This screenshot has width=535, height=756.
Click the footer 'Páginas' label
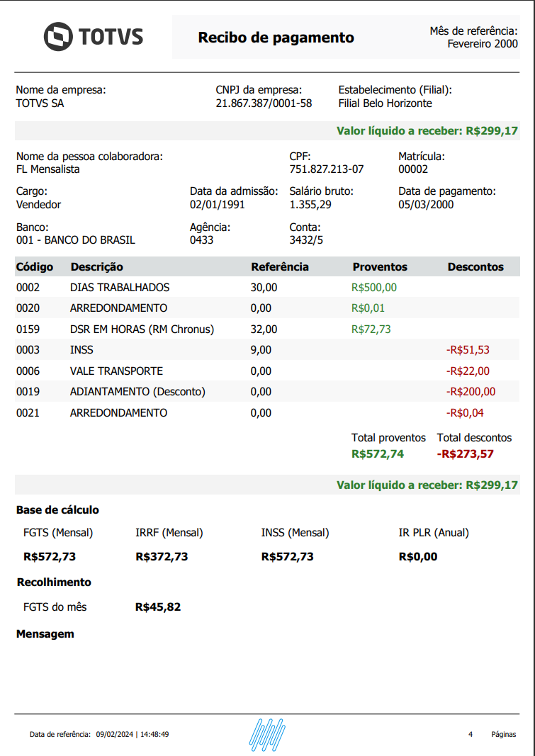click(x=504, y=734)
